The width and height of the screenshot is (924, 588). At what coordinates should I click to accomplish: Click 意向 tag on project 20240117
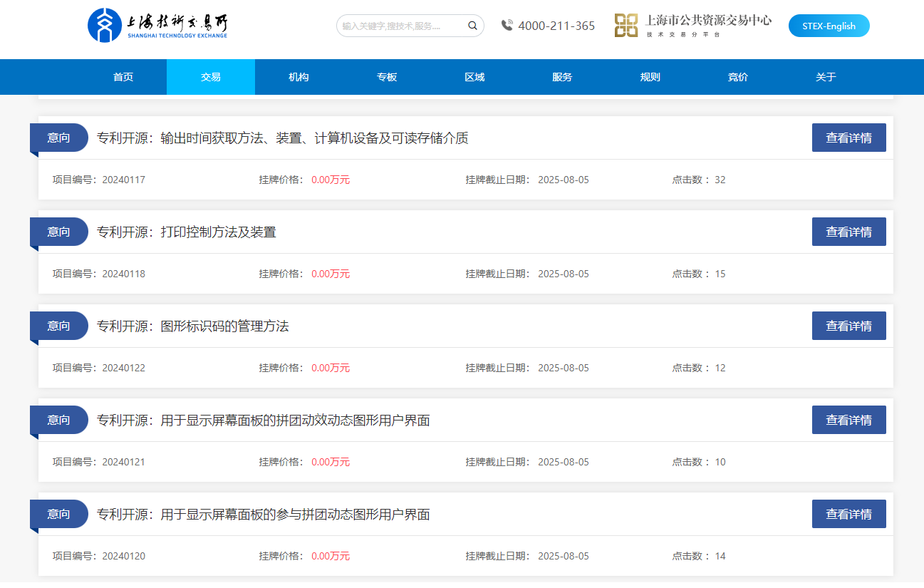click(x=59, y=138)
